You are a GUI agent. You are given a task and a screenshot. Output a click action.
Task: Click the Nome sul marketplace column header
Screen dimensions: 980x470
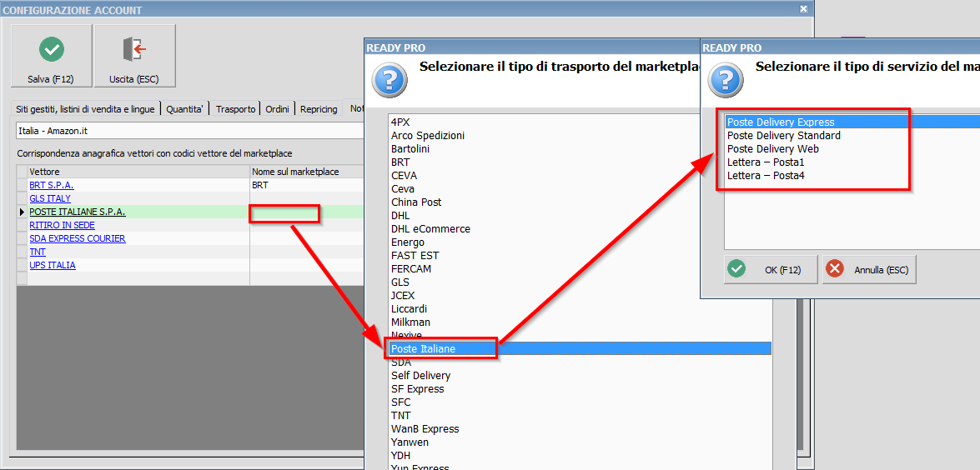pos(307,172)
